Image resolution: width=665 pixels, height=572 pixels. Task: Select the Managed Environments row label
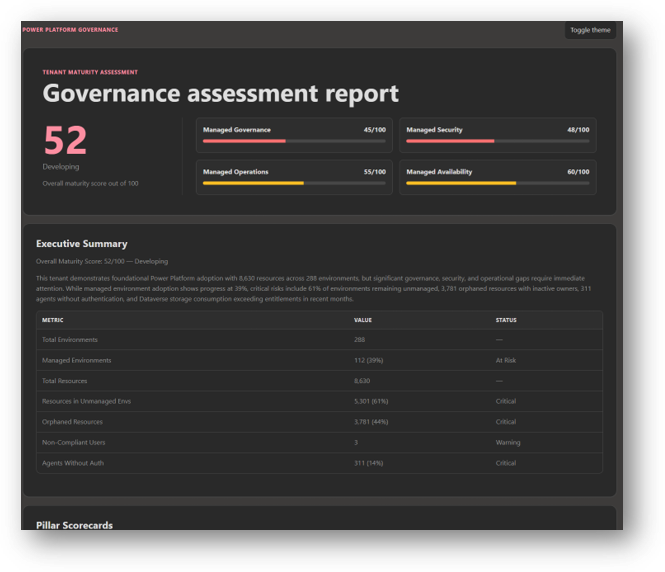76,360
